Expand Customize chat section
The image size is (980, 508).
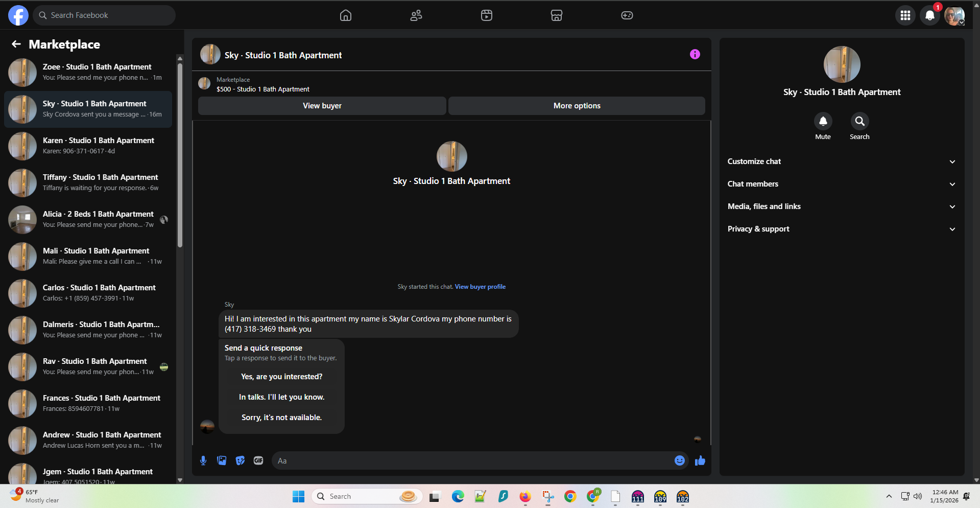(x=842, y=161)
